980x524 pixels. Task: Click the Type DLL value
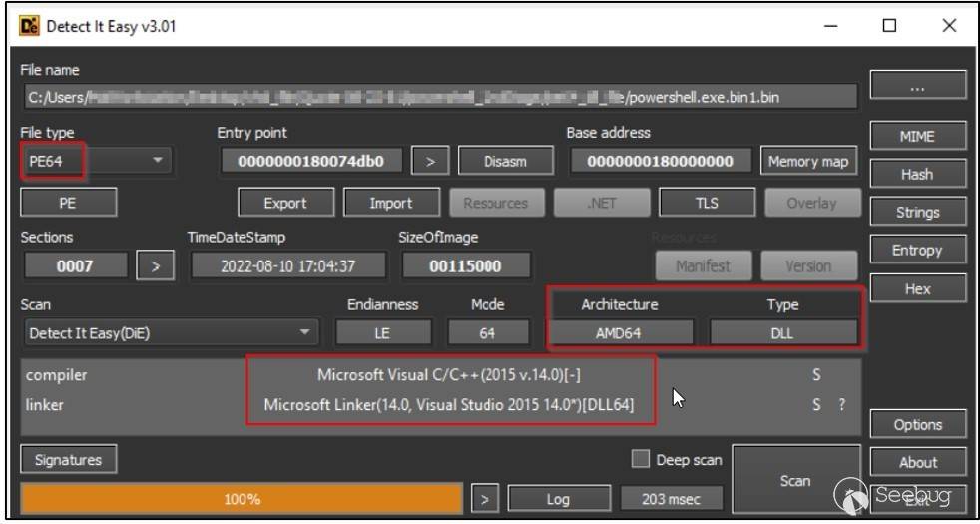(783, 332)
